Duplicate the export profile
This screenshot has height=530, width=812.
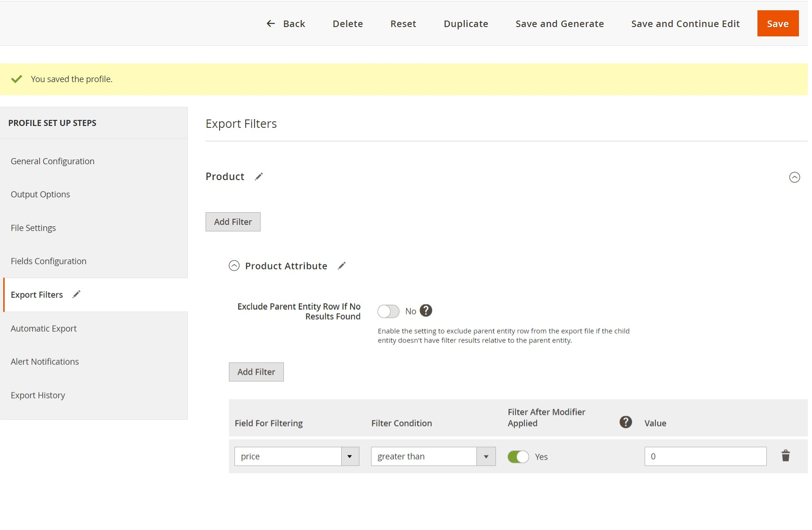(466, 23)
